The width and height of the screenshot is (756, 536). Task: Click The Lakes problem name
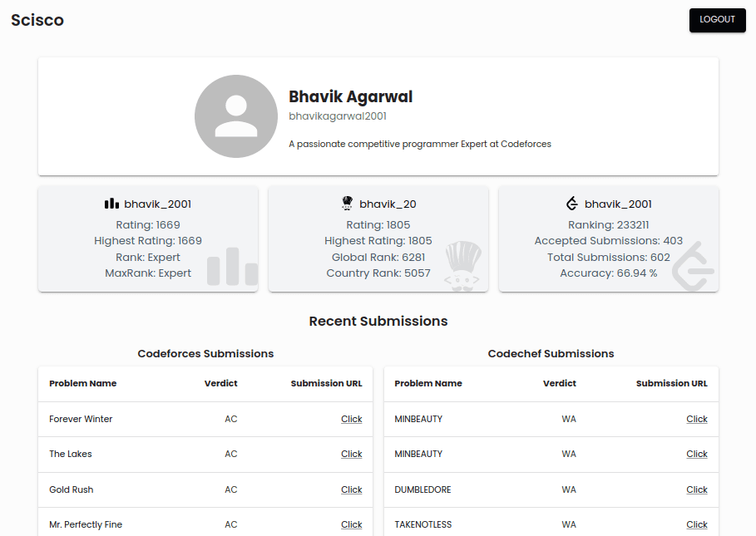[71, 454]
